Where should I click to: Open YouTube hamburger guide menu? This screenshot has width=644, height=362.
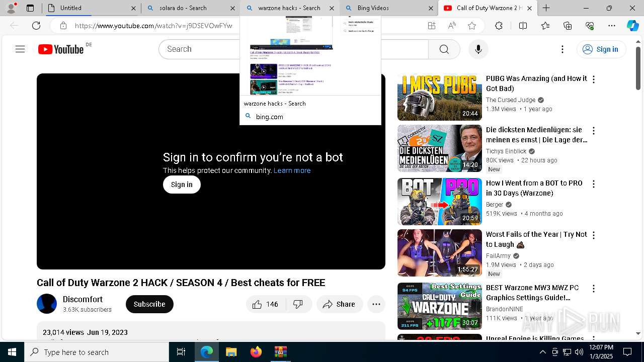pyautogui.click(x=20, y=49)
